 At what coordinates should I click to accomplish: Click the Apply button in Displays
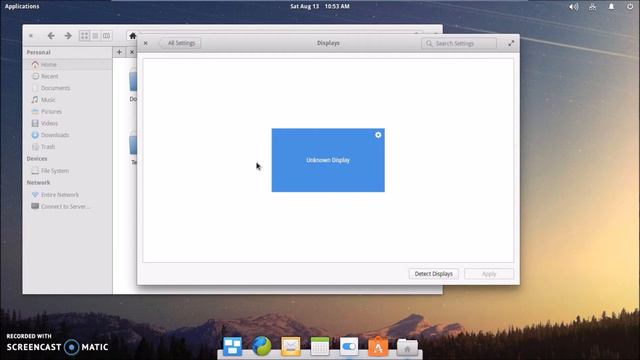(x=489, y=274)
